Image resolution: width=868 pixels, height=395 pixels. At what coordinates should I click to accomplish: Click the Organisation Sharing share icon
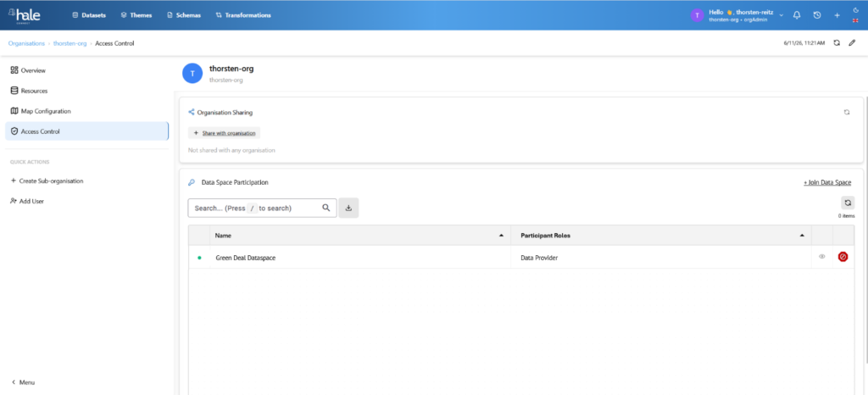coord(192,112)
